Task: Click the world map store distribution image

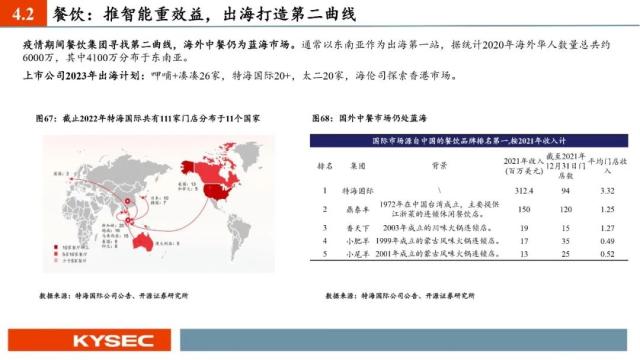Action: point(159,203)
